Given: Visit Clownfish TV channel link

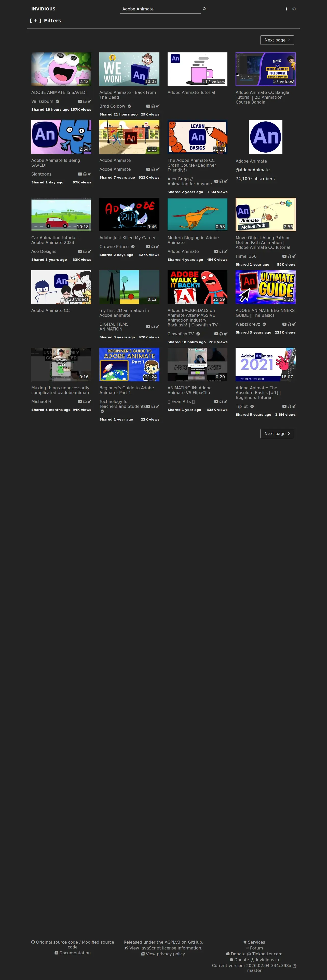Looking at the screenshot, I should 181,334.
